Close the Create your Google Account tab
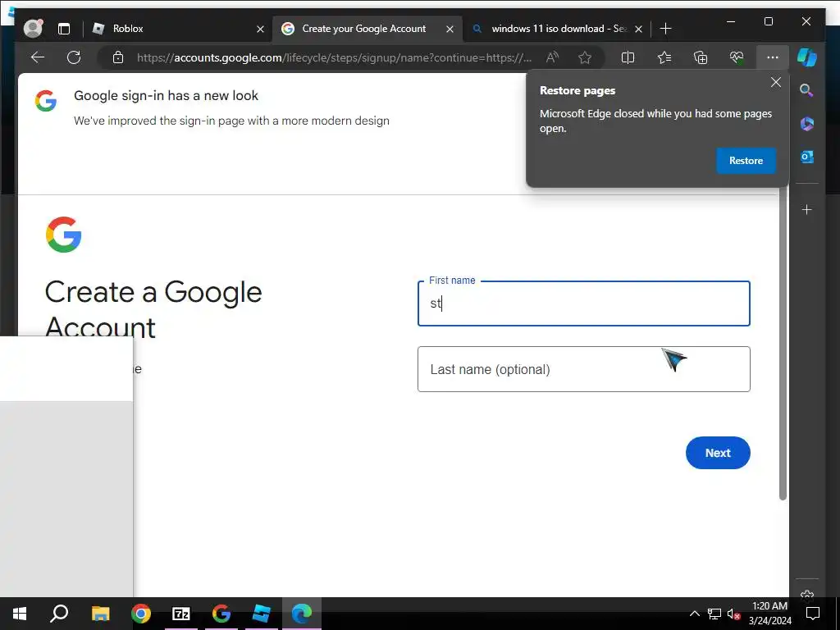Image resolution: width=840 pixels, height=630 pixels. (x=450, y=29)
